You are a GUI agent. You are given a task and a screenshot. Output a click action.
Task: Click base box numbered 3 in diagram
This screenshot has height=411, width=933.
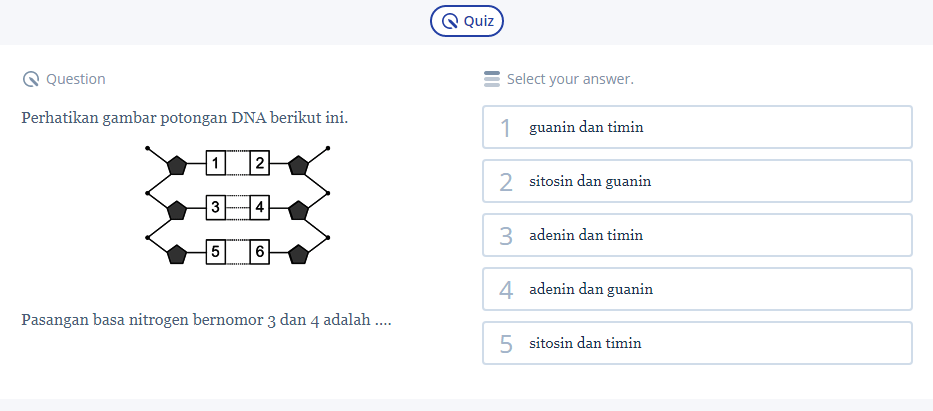(217, 208)
